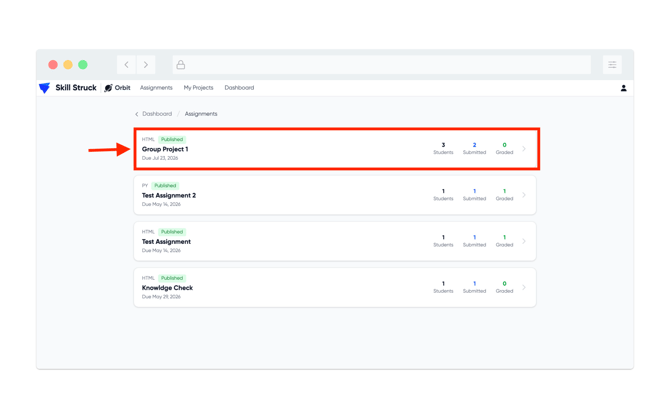This screenshot has width=670, height=418.
Task: Click inside the browser address bar
Action: pyautogui.click(x=382, y=65)
